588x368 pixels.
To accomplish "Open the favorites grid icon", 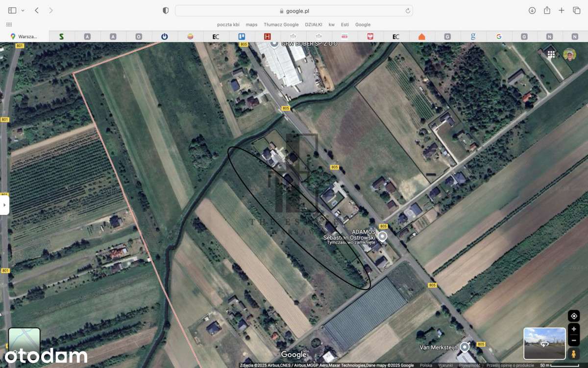I will (9, 24).
